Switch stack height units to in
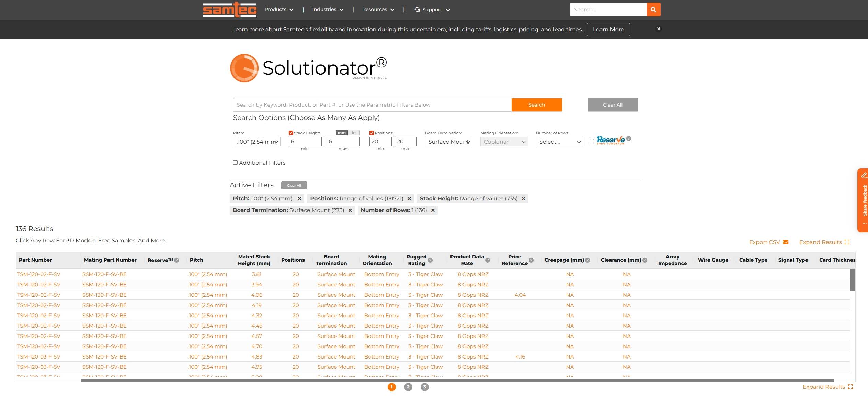This screenshot has height=397, width=868. [x=354, y=133]
